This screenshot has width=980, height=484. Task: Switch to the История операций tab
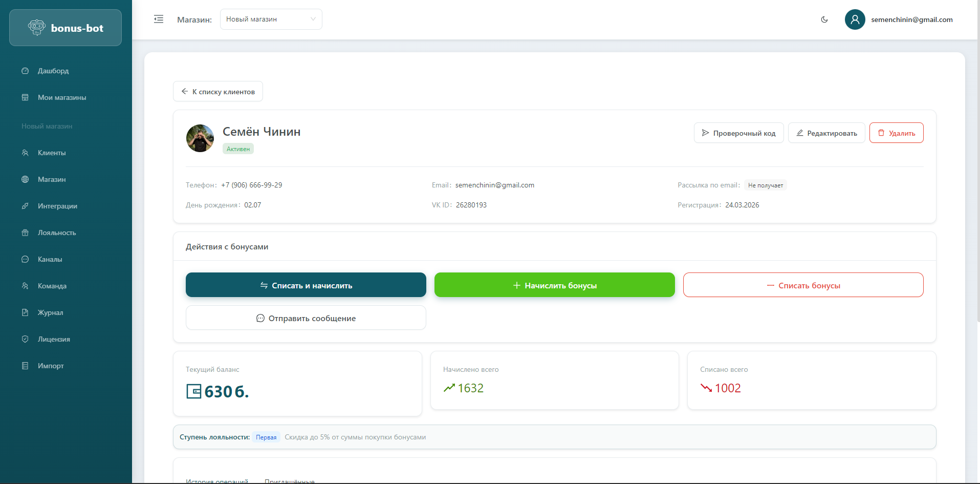coord(217,480)
